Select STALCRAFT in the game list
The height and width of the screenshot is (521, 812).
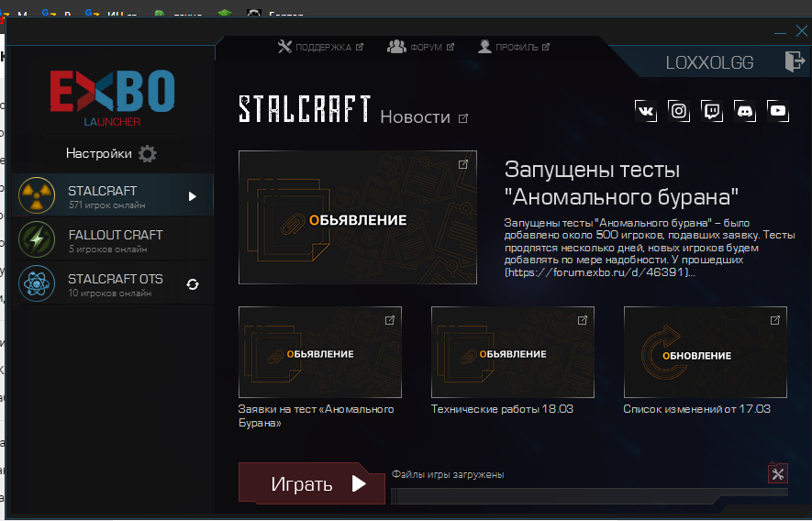[x=113, y=195]
